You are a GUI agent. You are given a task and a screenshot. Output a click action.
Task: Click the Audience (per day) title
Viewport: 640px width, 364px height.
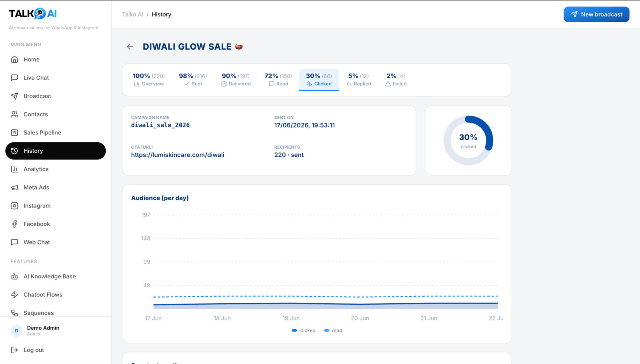[x=160, y=198]
